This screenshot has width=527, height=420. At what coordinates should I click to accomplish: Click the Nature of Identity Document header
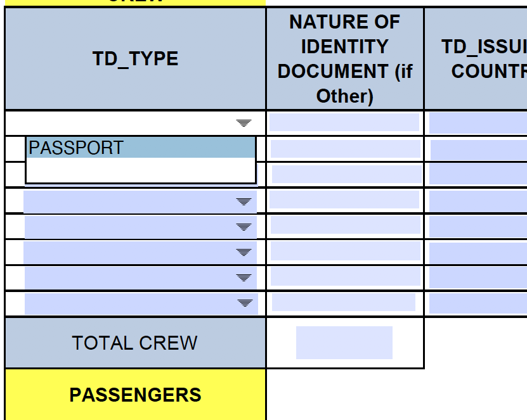pyautogui.click(x=344, y=59)
